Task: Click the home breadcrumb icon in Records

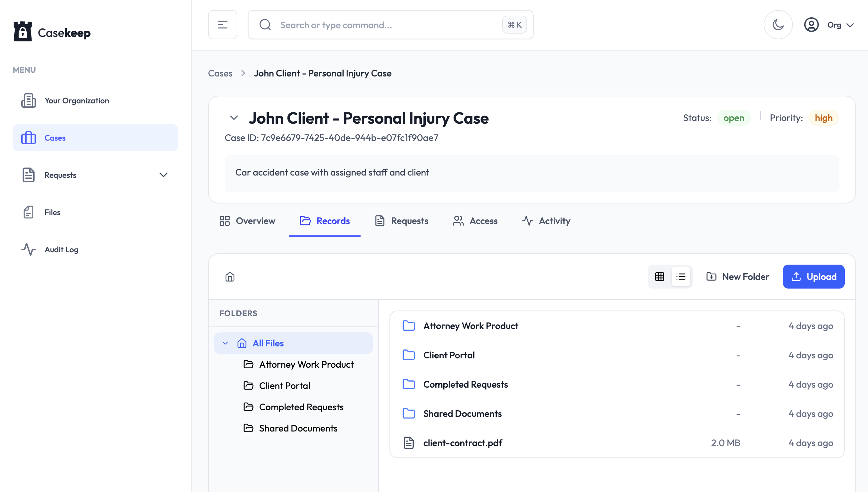Action: click(230, 277)
